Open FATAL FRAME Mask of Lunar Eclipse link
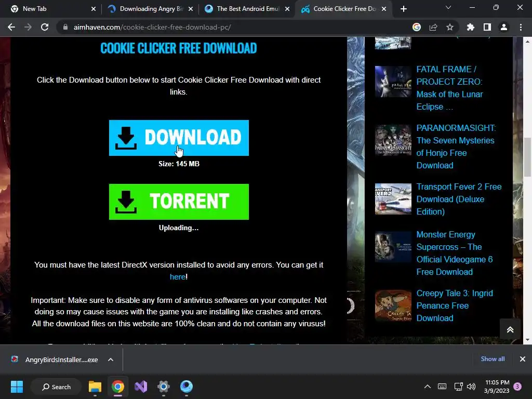 pyautogui.click(x=449, y=88)
